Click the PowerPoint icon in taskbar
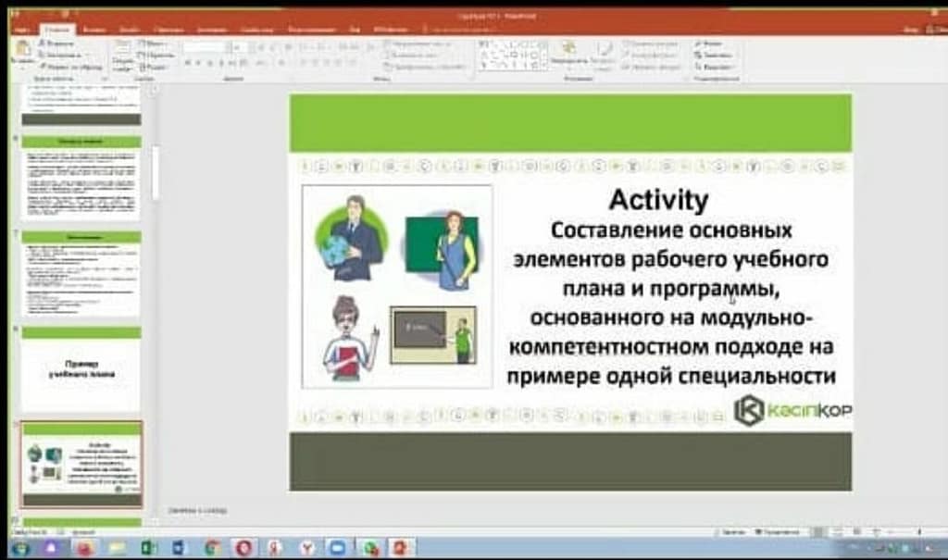 (401, 548)
